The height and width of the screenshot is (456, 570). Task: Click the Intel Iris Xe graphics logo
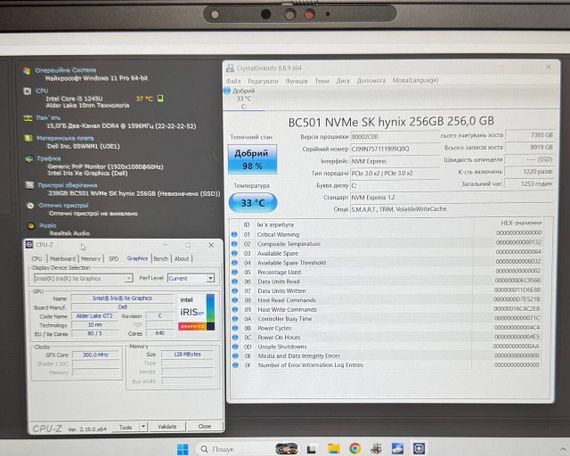click(197, 312)
